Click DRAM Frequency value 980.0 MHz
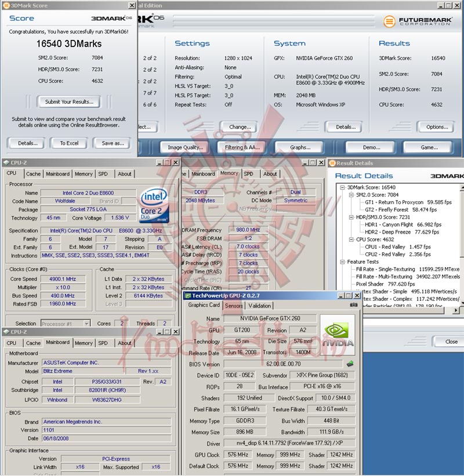This screenshot has width=464, height=476. pos(248,230)
